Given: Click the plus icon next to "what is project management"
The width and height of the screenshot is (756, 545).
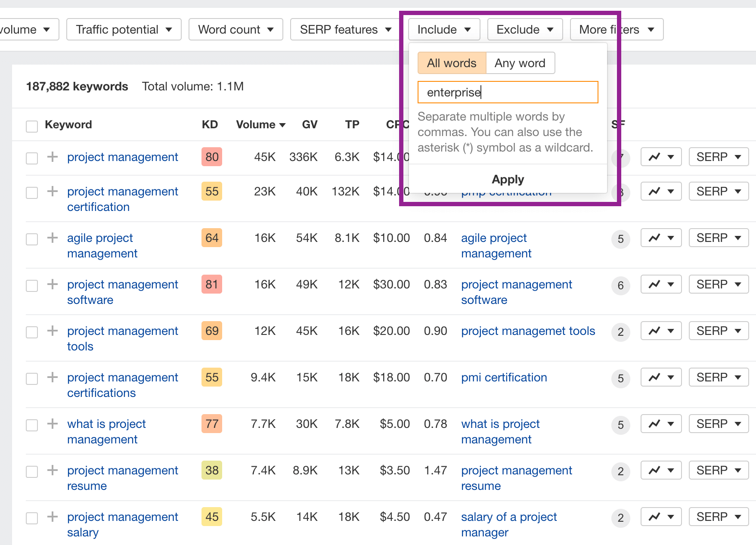Looking at the screenshot, I should [x=52, y=425].
